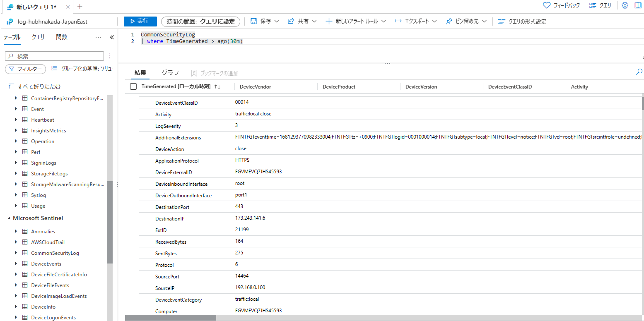This screenshot has height=321, width=644.
Task: Click inside the 検索 search box
Action: [x=54, y=56]
